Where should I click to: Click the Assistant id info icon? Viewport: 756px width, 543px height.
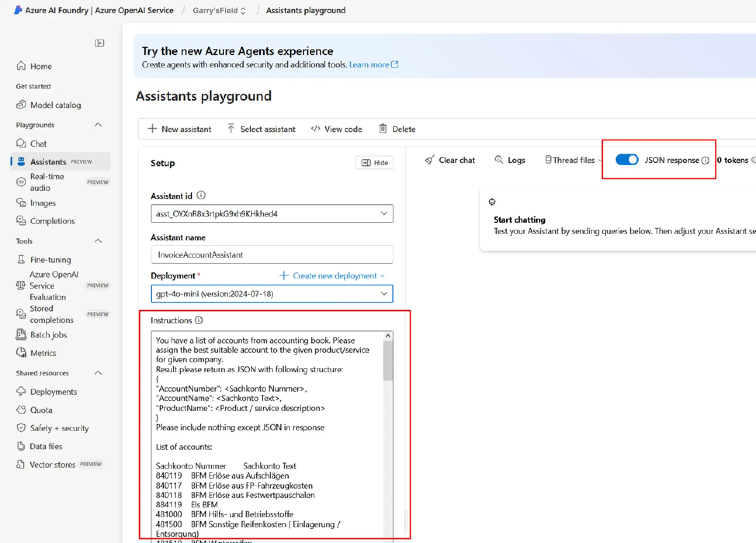pyautogui.click(x=201, y=195)
